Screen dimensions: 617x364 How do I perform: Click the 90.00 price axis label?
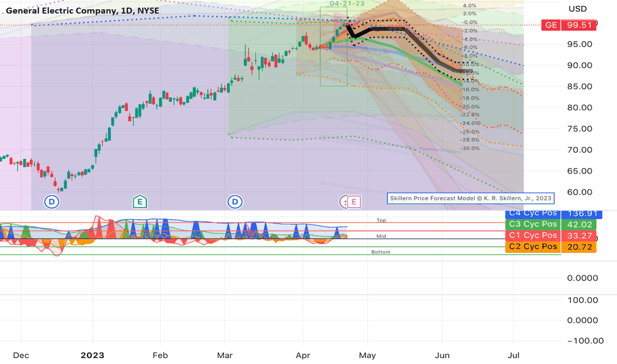(x=580, y=66)
